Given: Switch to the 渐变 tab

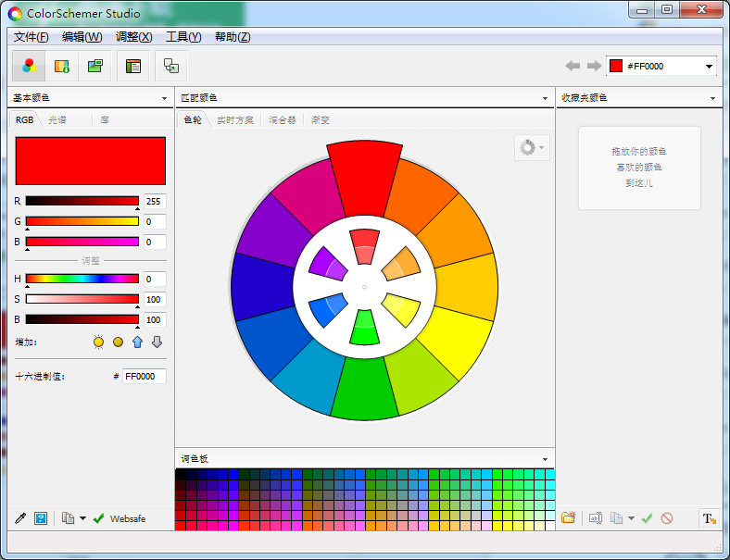Looking at the screenshot, I should click(321, 119).
